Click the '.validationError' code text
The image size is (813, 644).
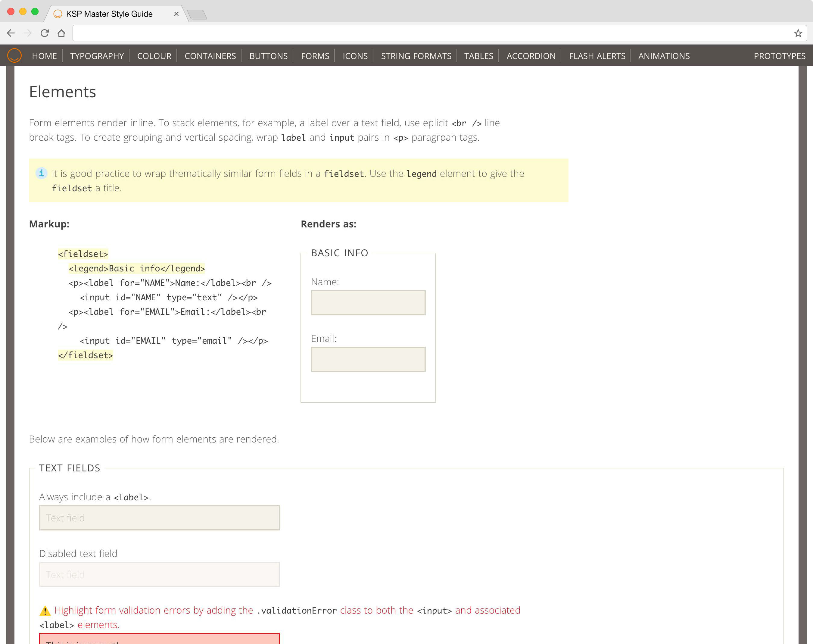tap(296, 611)
